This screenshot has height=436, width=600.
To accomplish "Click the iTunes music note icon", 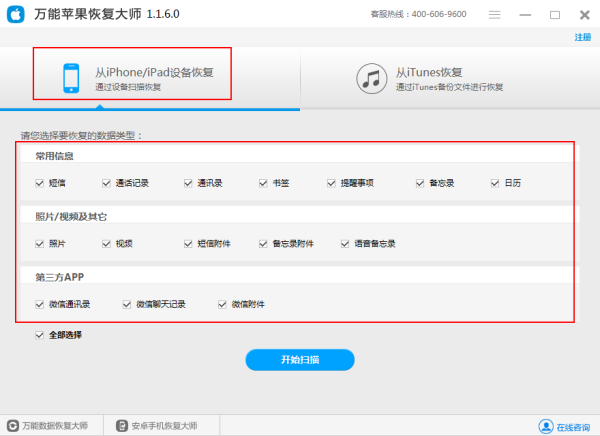I will [372, 78].
